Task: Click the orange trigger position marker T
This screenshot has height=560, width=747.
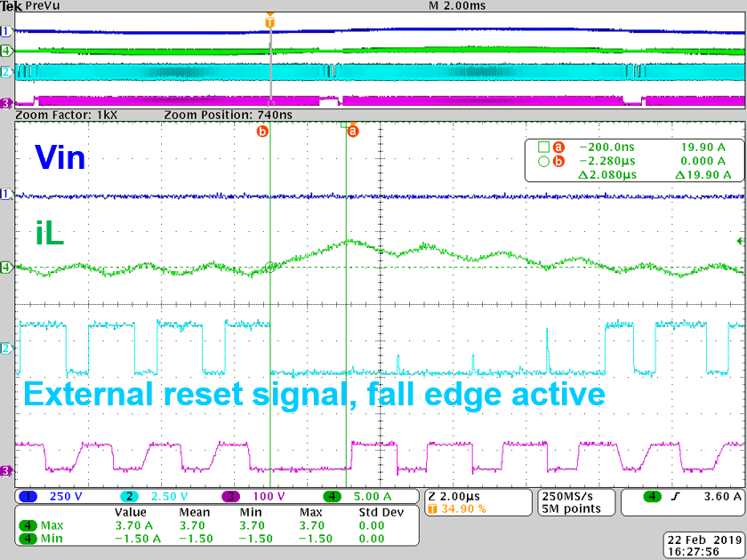Action: click(270, 22)
